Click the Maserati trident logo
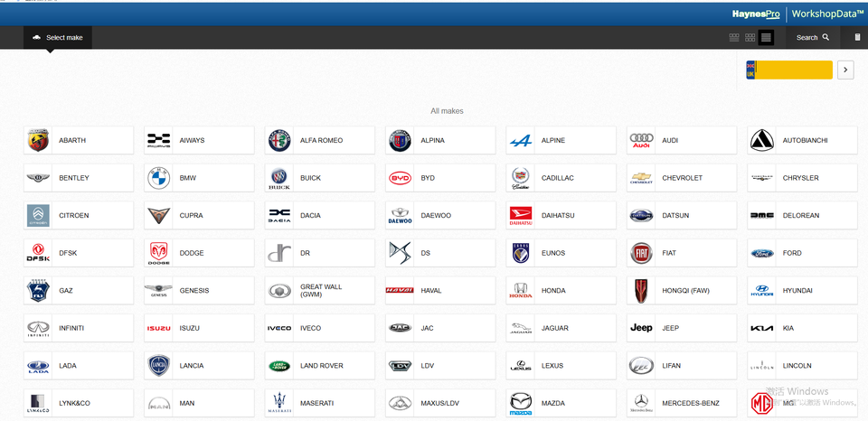The image size is (868, 421). pyautogui.click(x=279, y=403)
